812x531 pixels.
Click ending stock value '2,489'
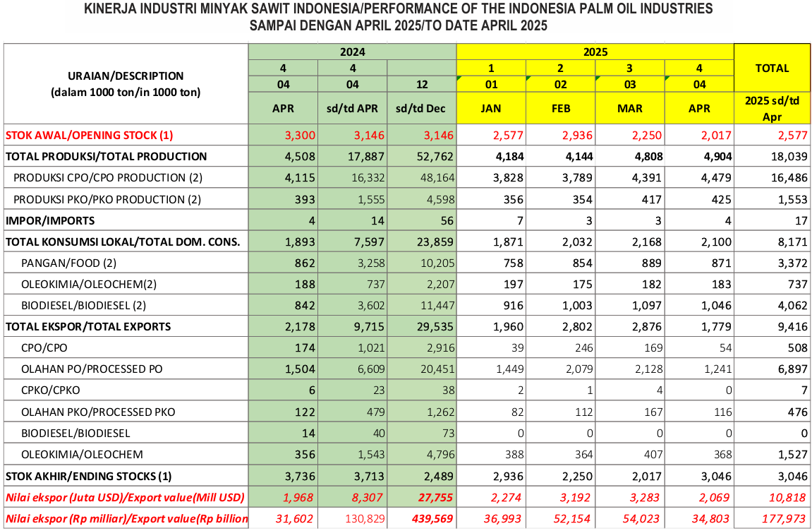pos(438,477)
